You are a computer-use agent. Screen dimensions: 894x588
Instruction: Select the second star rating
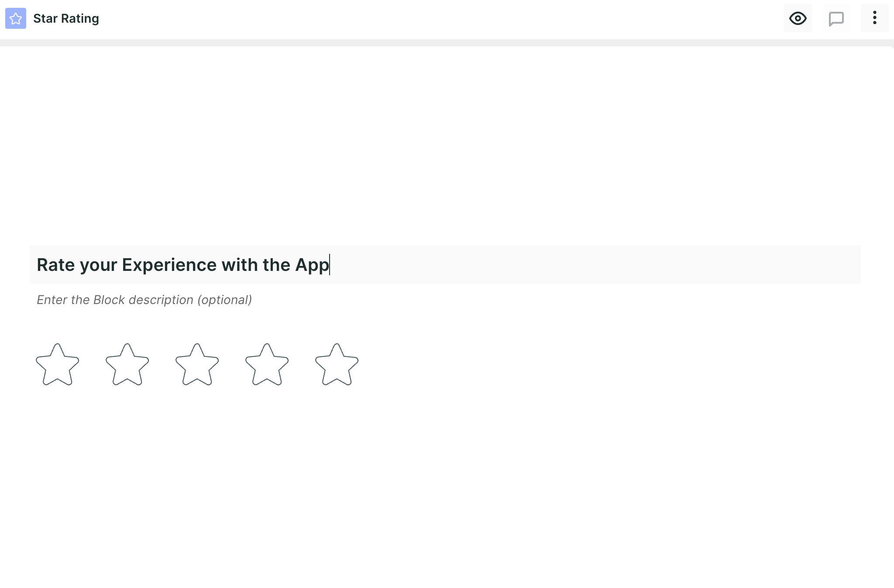coord(127,364)
